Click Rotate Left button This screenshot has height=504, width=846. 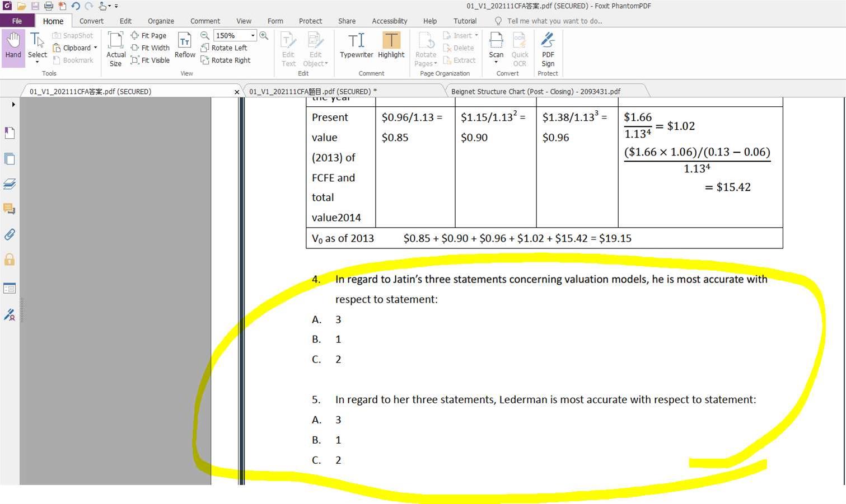(224, 48)
